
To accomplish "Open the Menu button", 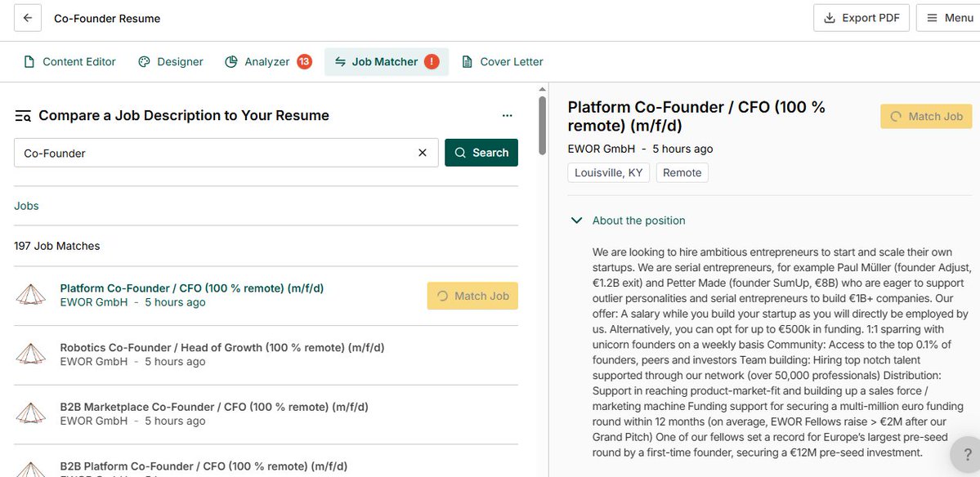I will coord(949,18).
